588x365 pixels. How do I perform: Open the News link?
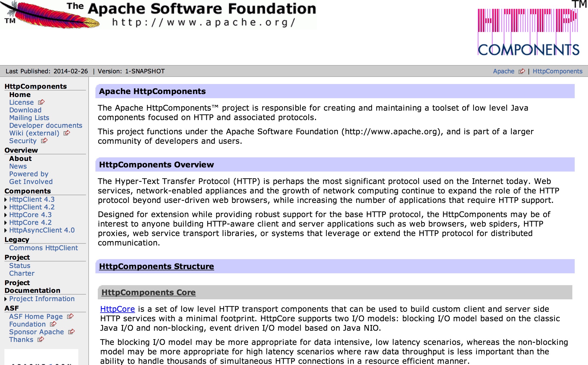(x=18, y=166)
